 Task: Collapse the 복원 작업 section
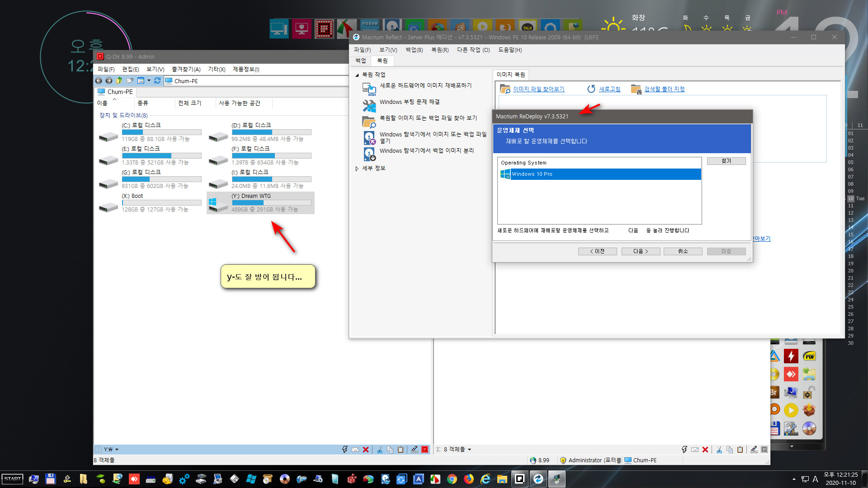pyautogui.click(x=357, y=75)
